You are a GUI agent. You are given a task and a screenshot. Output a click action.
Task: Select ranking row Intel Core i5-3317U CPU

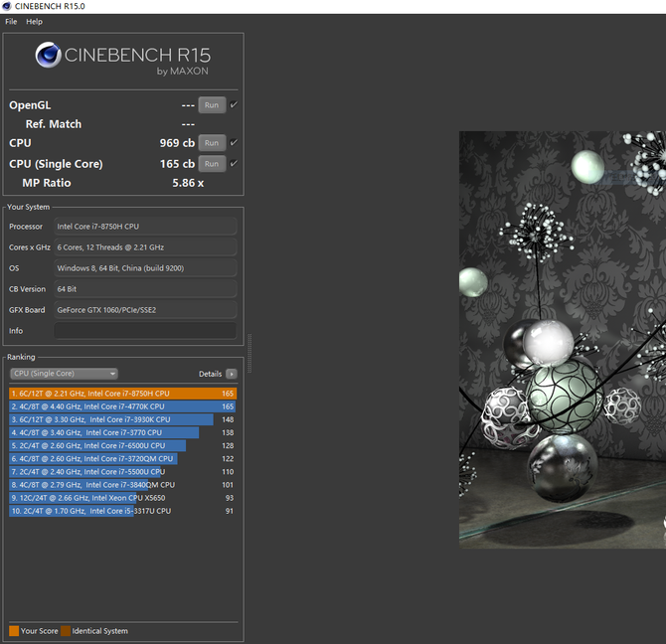pyautogui.click(x=122, y=511)
